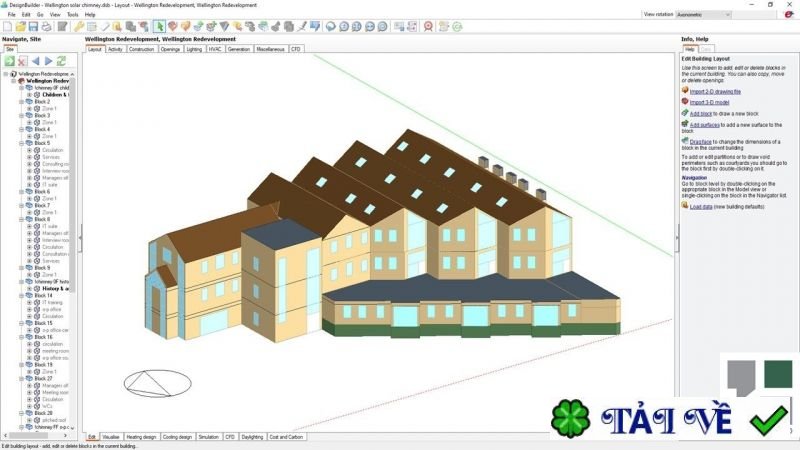Open the View rotation Axonometric dropdown
Viewport: 800px width, 450px height.
(704, 15)
